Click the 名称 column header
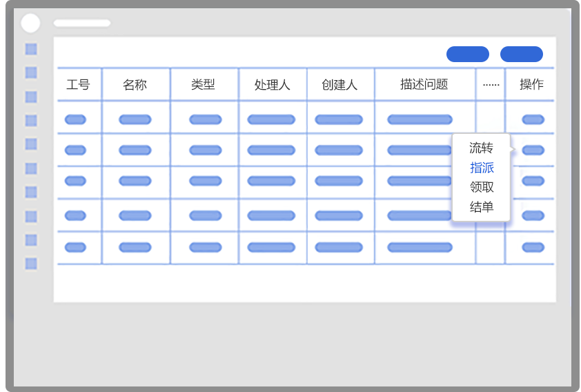The height and width of the screenshot is (392, 581). tap(135, 84)
